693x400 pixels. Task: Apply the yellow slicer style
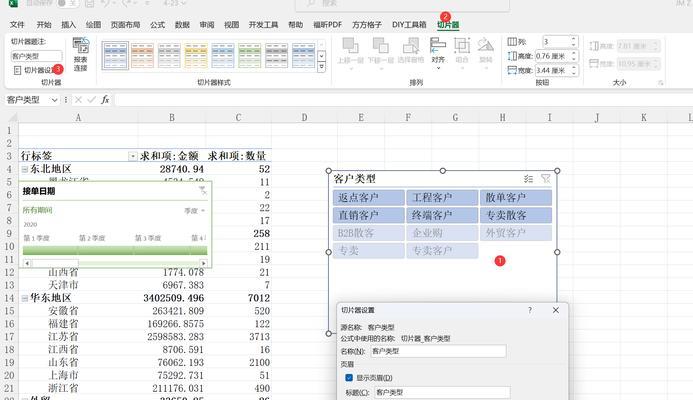pos(196,55)
